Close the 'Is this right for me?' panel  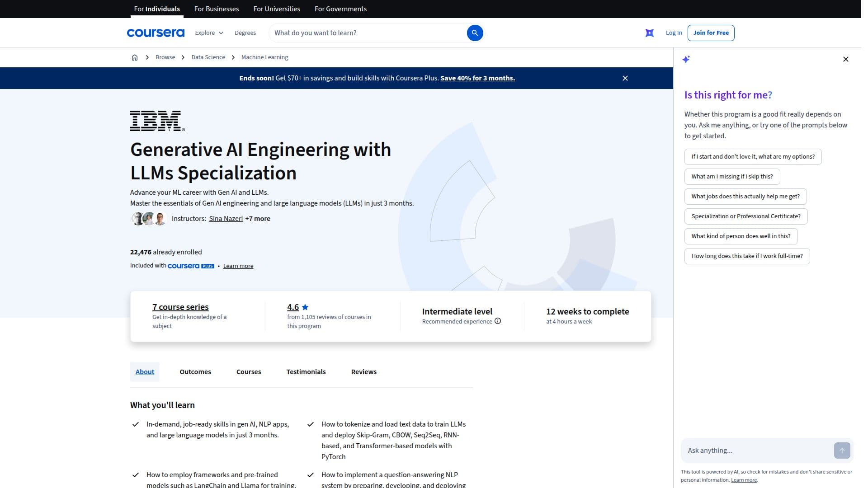846,59
